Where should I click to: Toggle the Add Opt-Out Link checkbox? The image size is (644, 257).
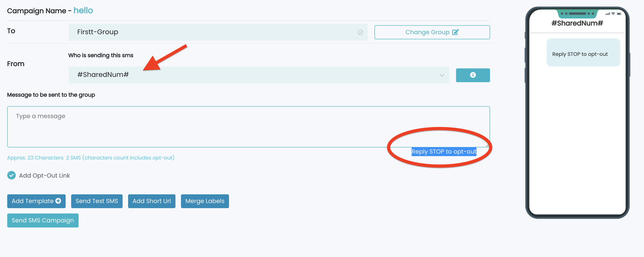click(x=11, y=175)
